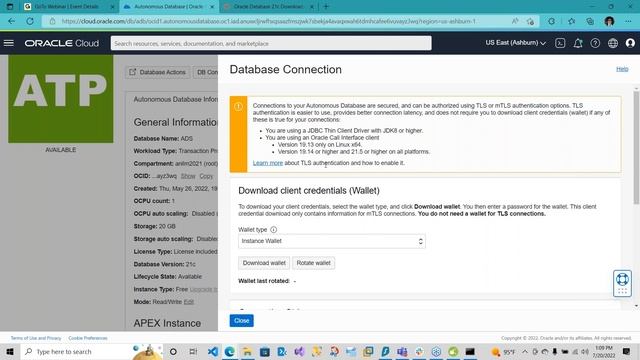Open the browser profile picture
640x360 pixels.
pyautogui.click(x=609, y=21)
